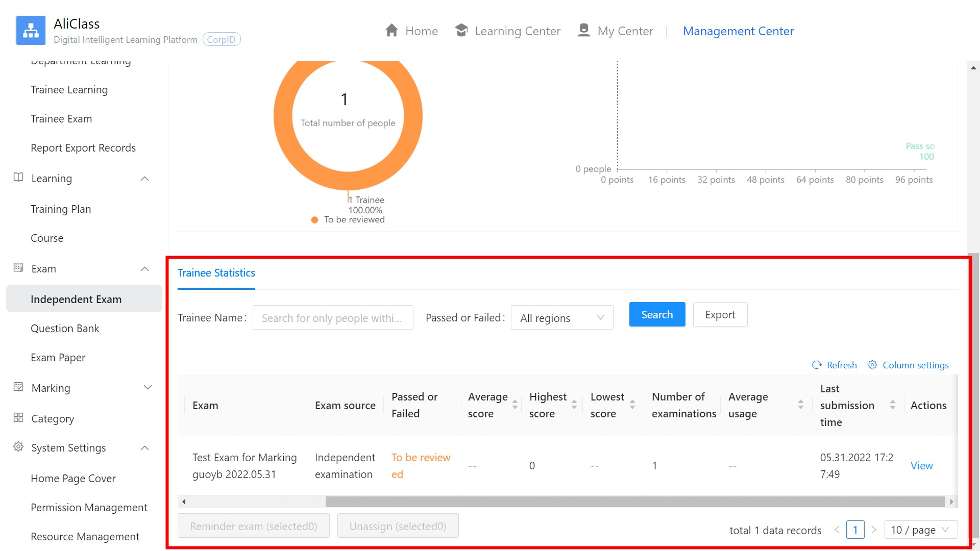980x551 pixels.
Task: Sort by Average score column arrows
Action: click(515, 405)
